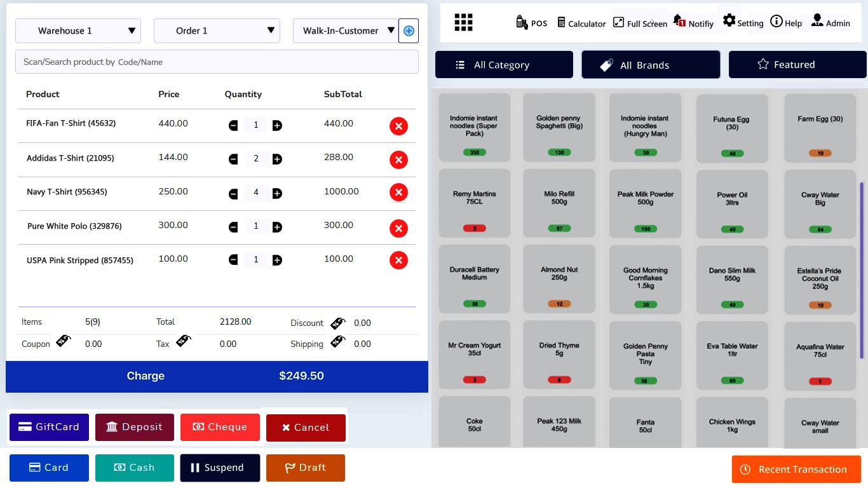
Task: Click the Scan/Search product input field
Action: (x=217, y=62)
